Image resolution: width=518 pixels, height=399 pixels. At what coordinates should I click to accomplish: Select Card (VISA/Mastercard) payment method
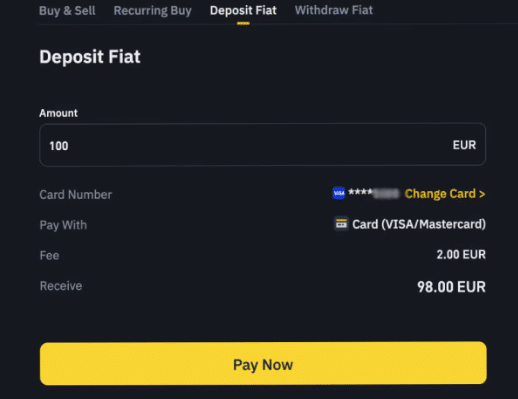tap(419, 224)
